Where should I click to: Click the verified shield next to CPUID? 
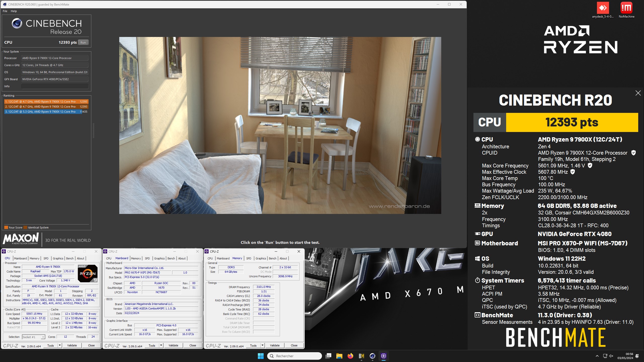(x=634, y=153)
